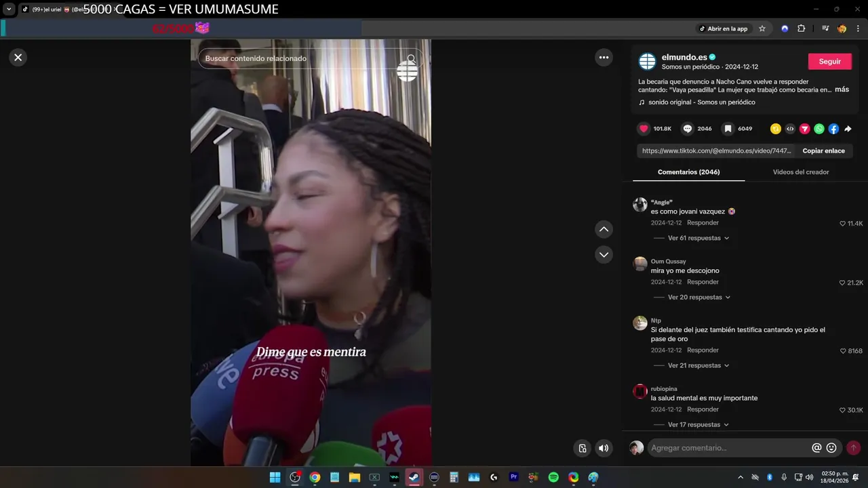Click the blue extension icon in toolbar

click(x=785, y=28)
